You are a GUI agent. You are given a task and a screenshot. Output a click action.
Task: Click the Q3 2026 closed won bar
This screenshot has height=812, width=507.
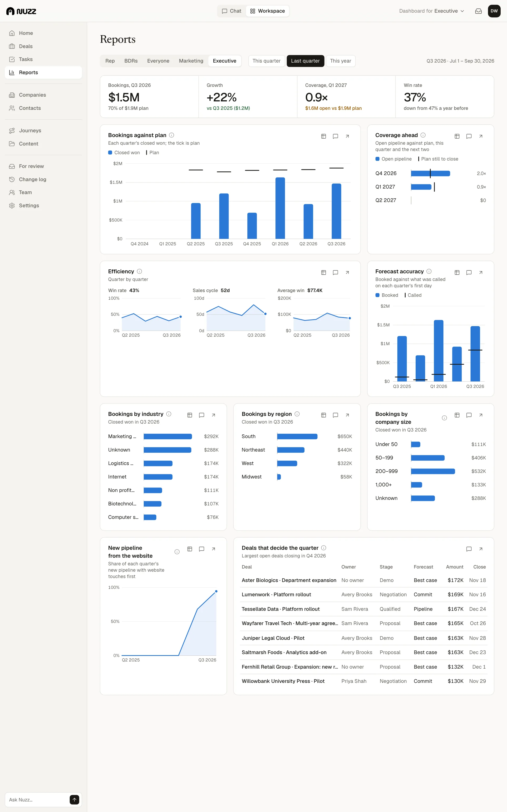pos(336,211)
